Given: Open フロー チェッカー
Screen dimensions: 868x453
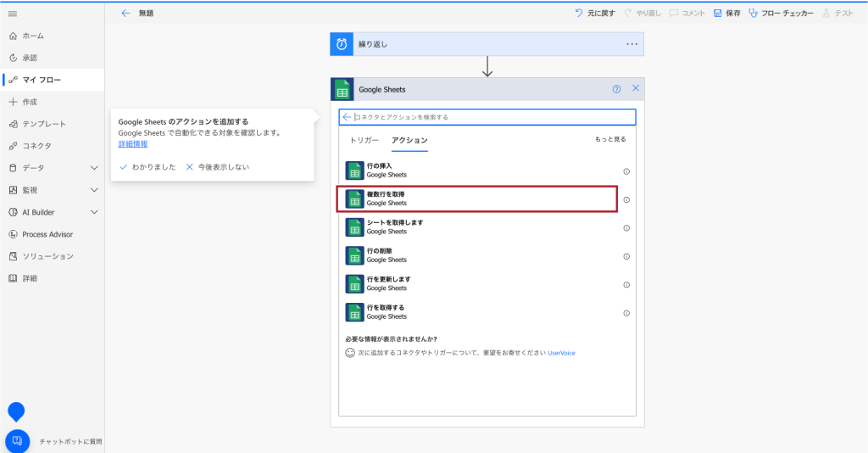Looking at the screenshot, I should pos(781,14).
